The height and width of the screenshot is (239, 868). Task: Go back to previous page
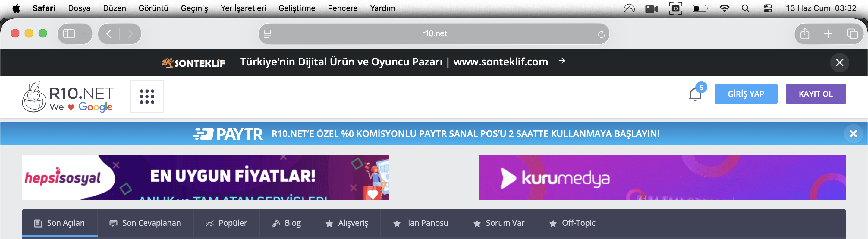tap(109, 33)
